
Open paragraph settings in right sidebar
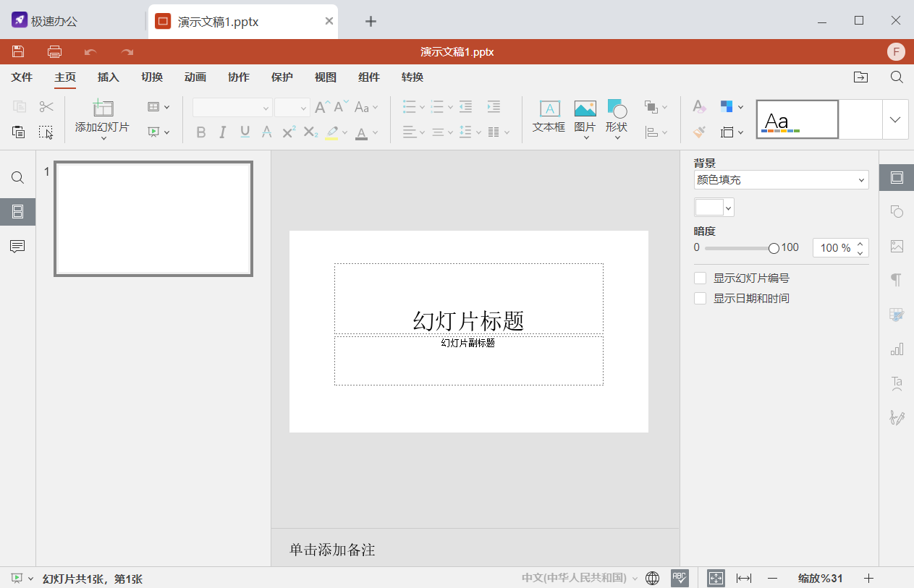[897, 280]
